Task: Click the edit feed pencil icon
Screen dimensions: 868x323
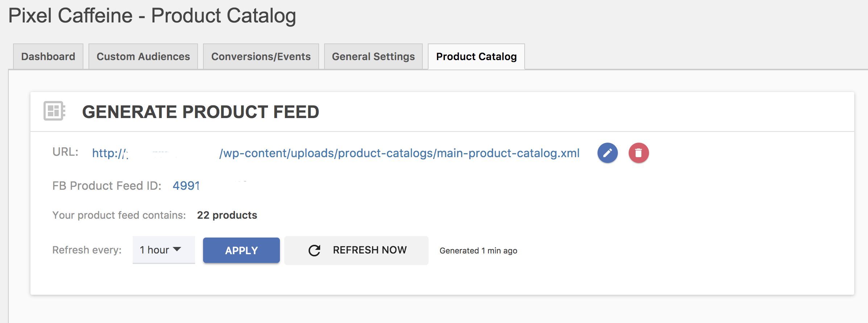Action: point(607,153)
